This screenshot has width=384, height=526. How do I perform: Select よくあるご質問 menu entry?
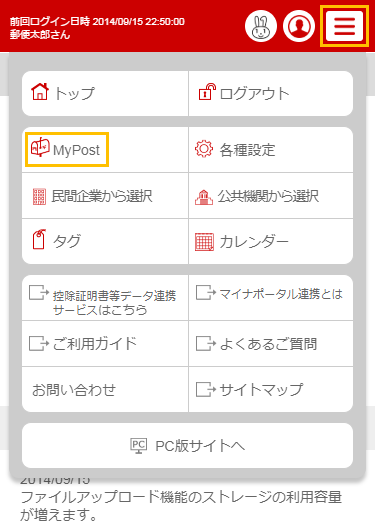(x=271, y=344)
